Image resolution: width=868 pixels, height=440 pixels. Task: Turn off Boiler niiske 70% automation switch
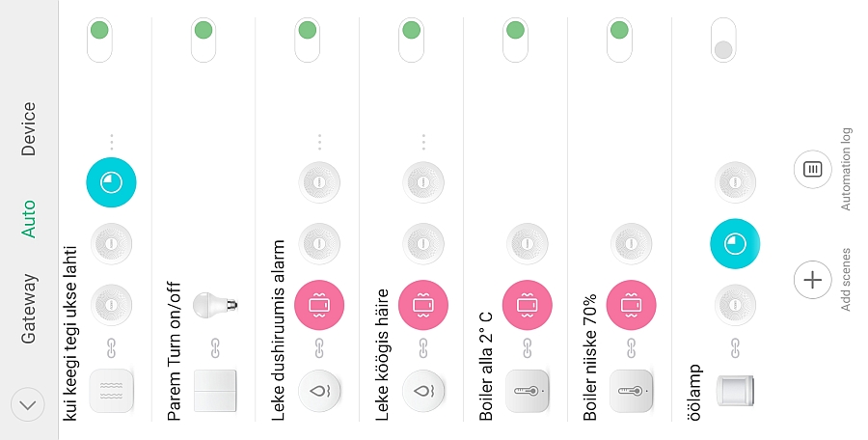(x=619, y=40)
